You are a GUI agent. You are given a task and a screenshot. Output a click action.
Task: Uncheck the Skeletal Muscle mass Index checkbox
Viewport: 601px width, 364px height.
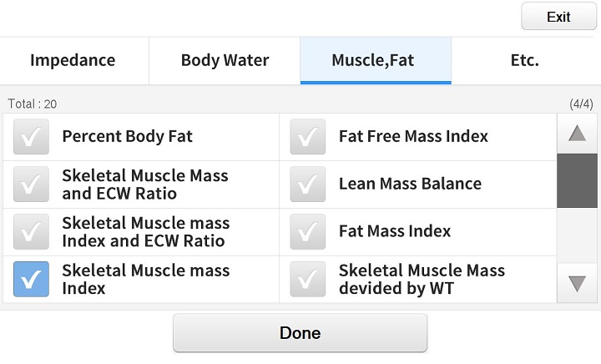pyautogui.click(x=31, y=280)
